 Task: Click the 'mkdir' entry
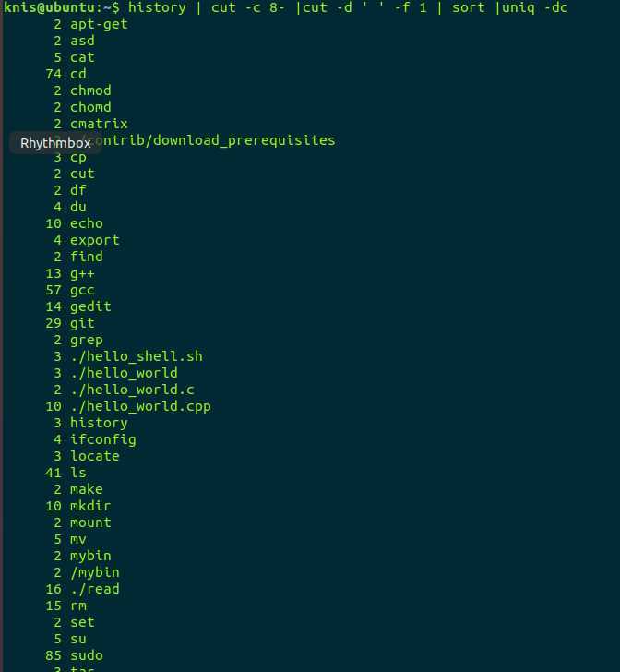90,506
